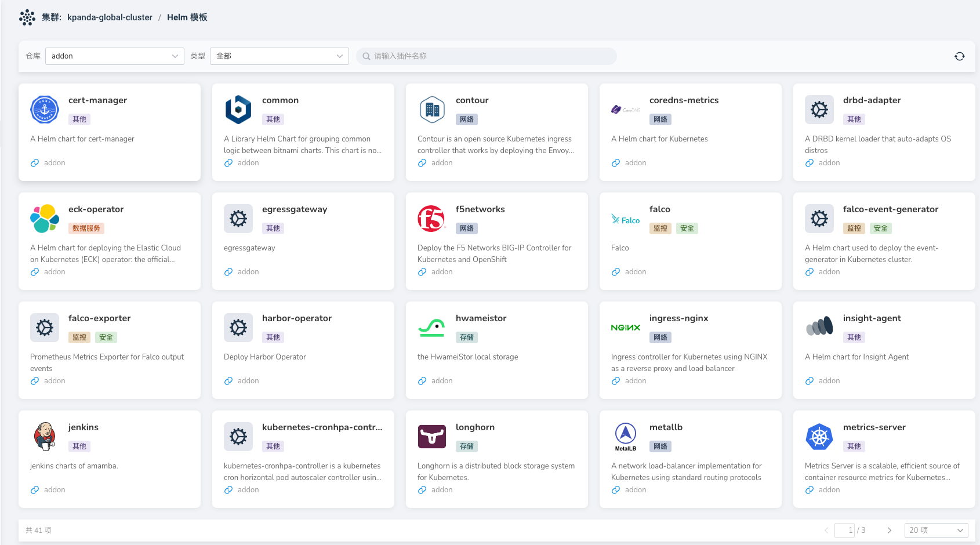Click the cluster dots logo icon
Viewport: 980px width, 545px height.
pos(27,17)
